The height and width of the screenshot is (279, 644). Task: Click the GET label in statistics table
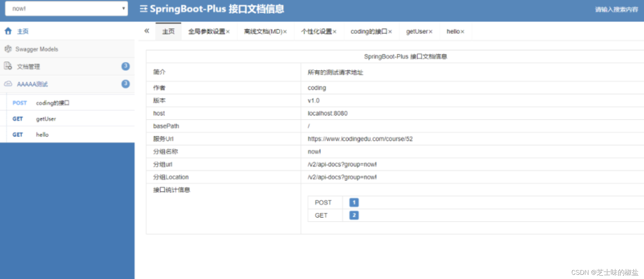click(x=321, y=215)
